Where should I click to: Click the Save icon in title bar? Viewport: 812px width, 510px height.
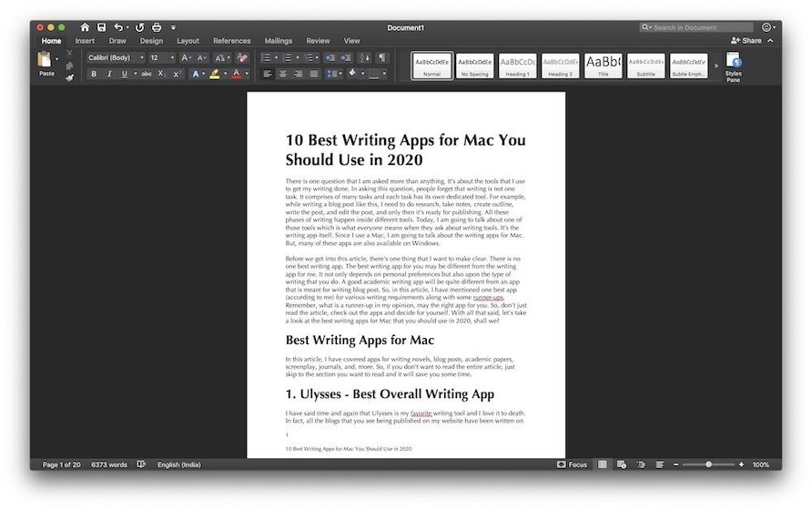[x=101, y=27]
